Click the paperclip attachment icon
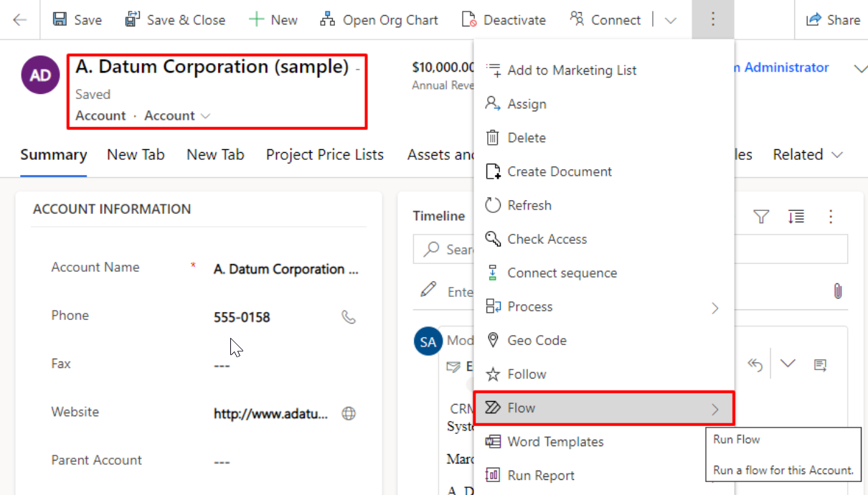The image size is (868, 495). pyautogui.click(x=837, y=291)
